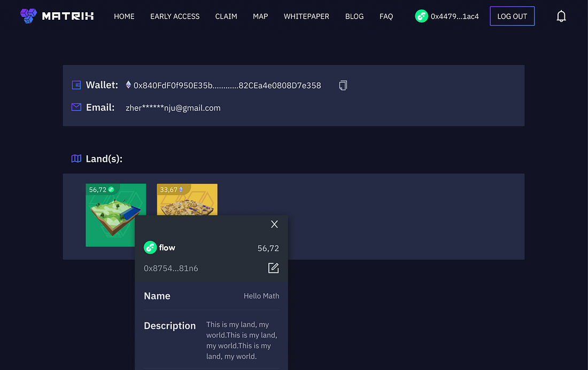The width and height of the screenshot is (588, 370).
Task: Click the map icon beside Land(s)
Action: 76,159
